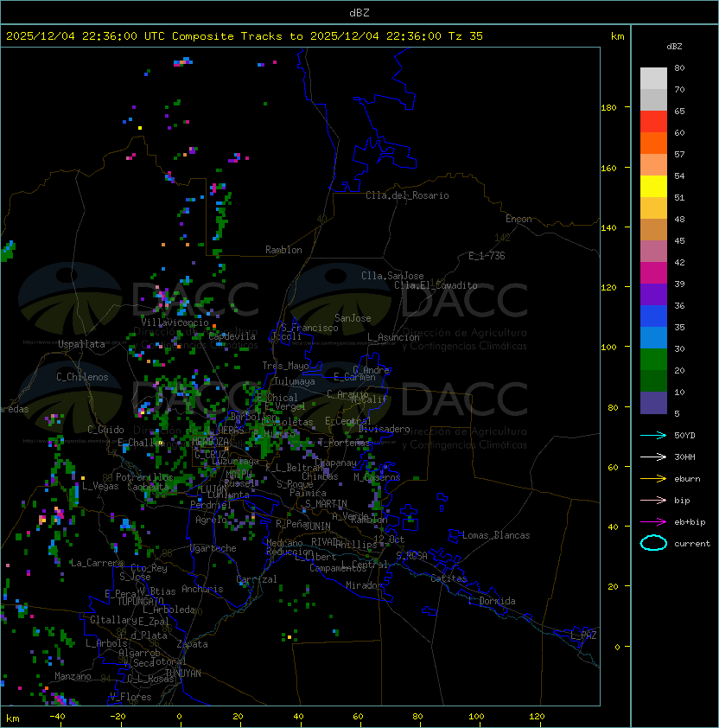This screenshot has height=728, width=719.
Task: Click the cyan 50YD arrow legend icon
Action: tap(653, 436)
